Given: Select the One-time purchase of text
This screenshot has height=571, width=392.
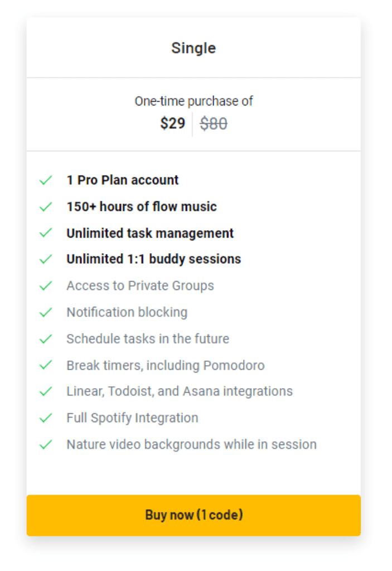Looking at the screenshot, I should pos(193,101).
